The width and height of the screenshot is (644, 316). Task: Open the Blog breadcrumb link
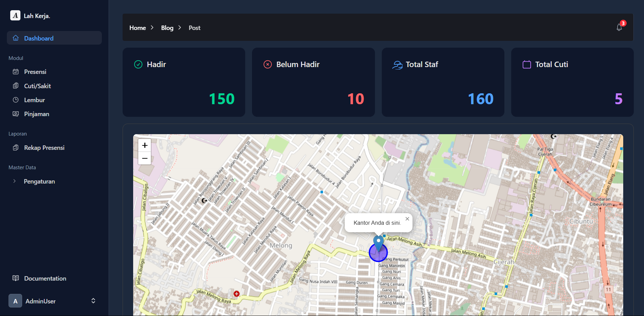[167, 28]
